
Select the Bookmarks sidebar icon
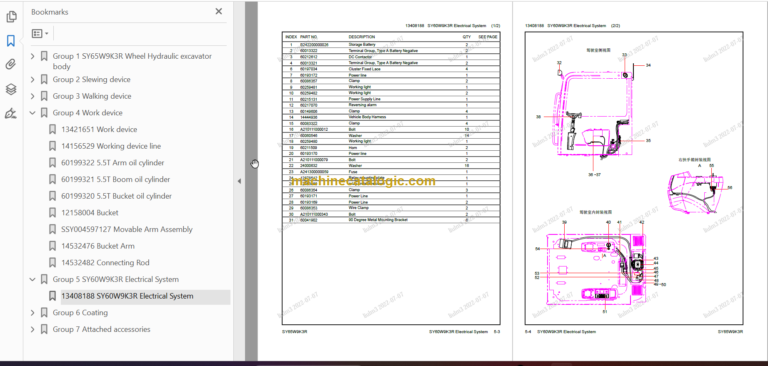[x=11, y=40]
